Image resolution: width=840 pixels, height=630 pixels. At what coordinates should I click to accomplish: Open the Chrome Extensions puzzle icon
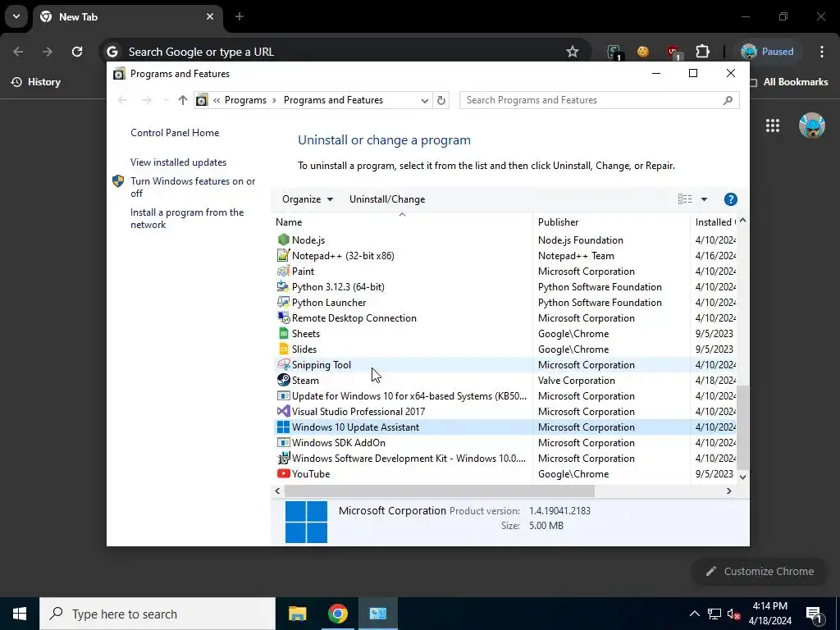[702, 52]
